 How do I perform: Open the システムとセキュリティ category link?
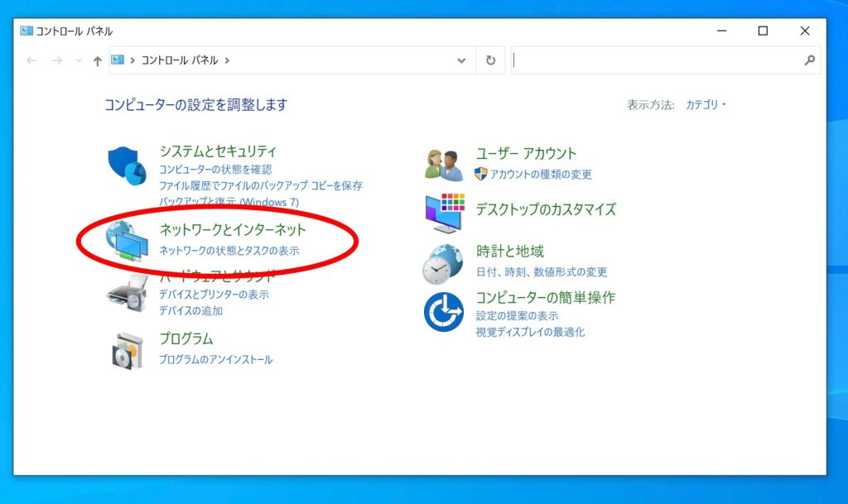(218, 151)
